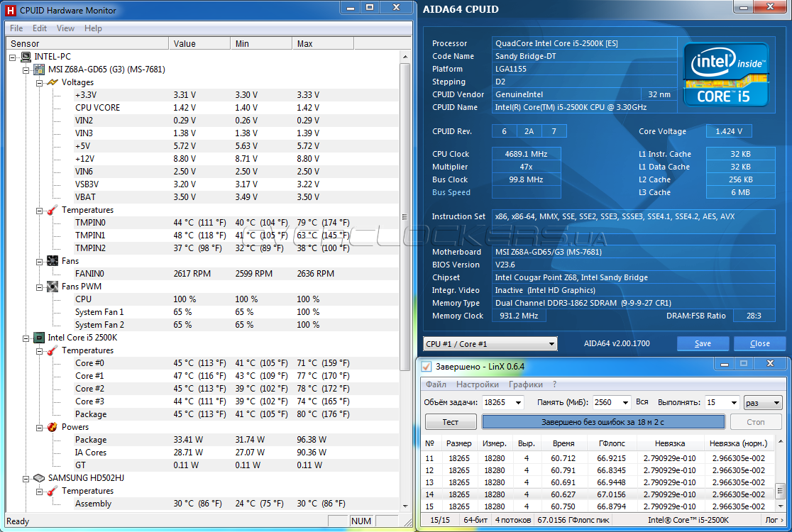The height and width of the screenshot is (532, 792).
Task: Click the Sensor column header
Action: point(87,44)
